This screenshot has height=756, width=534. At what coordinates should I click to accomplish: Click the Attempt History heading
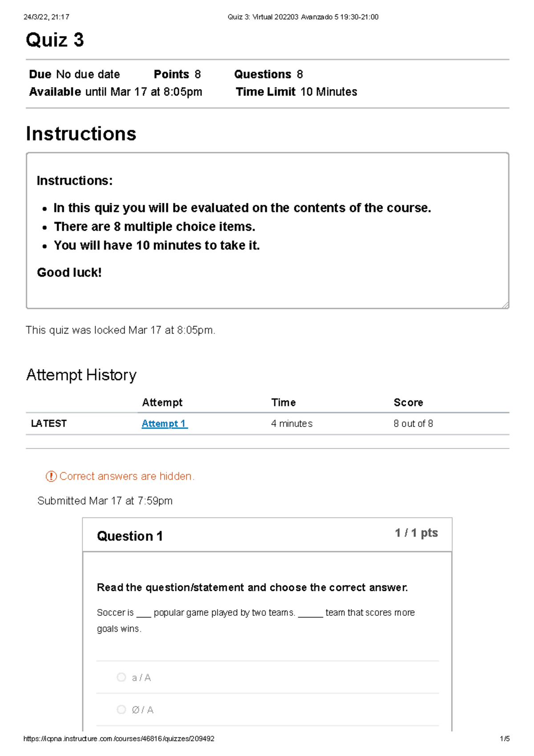coord(81,375)
